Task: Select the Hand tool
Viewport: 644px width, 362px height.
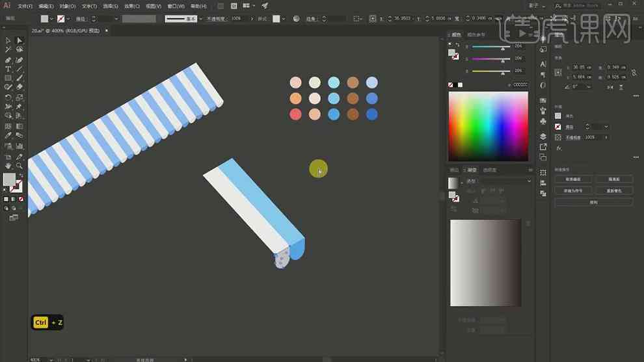Action: 8,166
